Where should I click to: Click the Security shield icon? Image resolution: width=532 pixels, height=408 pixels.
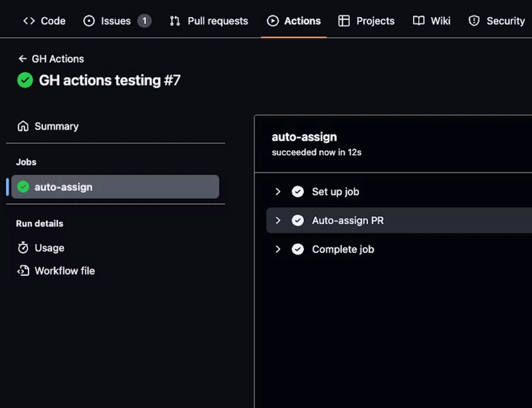474,21
